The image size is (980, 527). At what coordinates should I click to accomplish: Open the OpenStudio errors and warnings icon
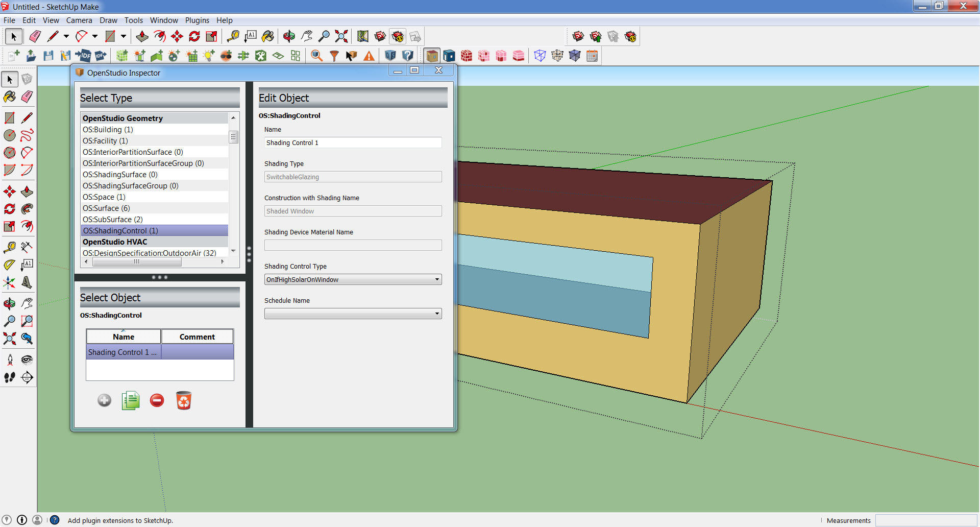coord(369,56)
